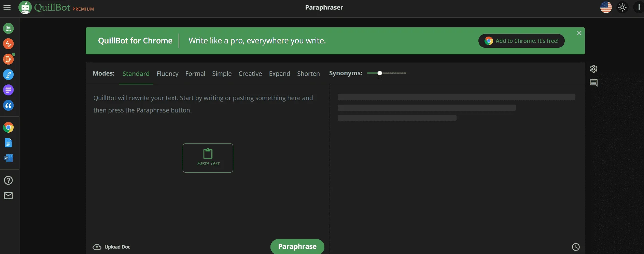Click the 'Modes:' label
This screenshot has height=254, width=644.
[x=104, y=73]
